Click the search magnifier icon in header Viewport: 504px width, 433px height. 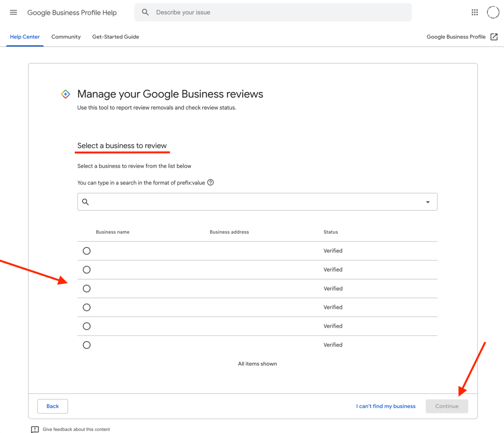coord(145,12)
